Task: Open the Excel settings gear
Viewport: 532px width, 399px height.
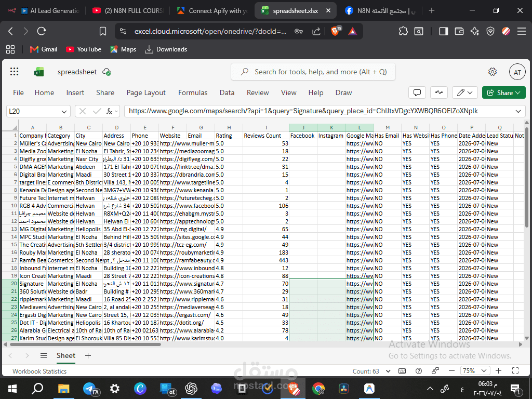Action: coord(493,72)
